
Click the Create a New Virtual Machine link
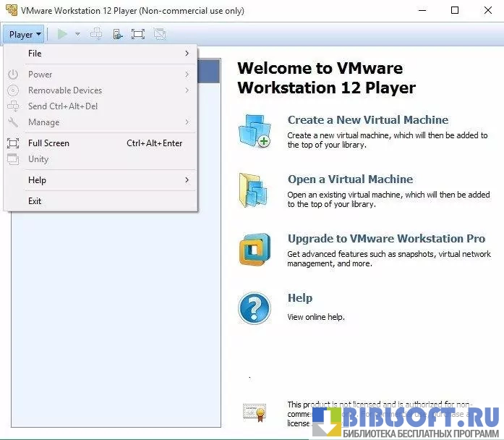coord(367,120)
